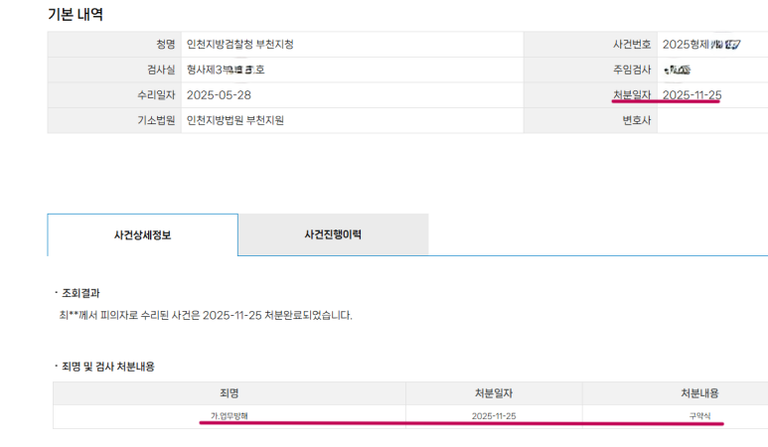Screen dimensions: 768x447
Task: Click the 주임검사 label
Action: click(x=632, y=70)
